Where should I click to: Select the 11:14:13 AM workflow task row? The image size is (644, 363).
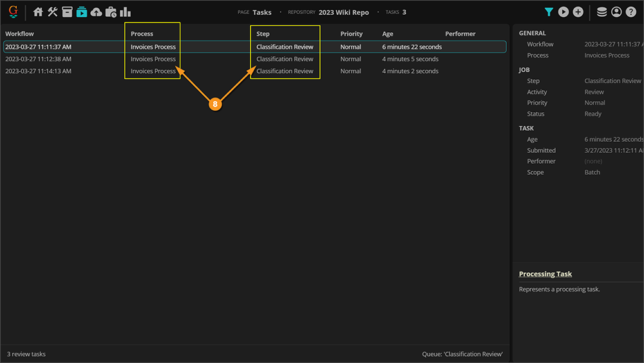point(39,71)
